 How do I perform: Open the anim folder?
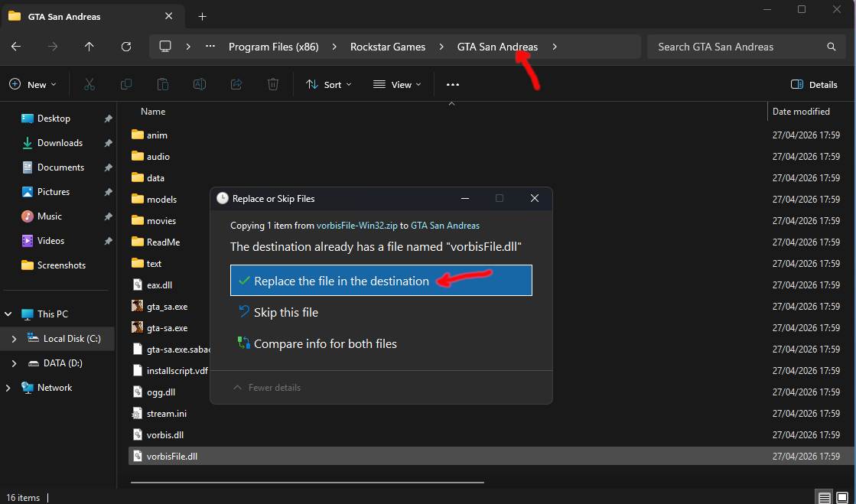tap(150, 135)
